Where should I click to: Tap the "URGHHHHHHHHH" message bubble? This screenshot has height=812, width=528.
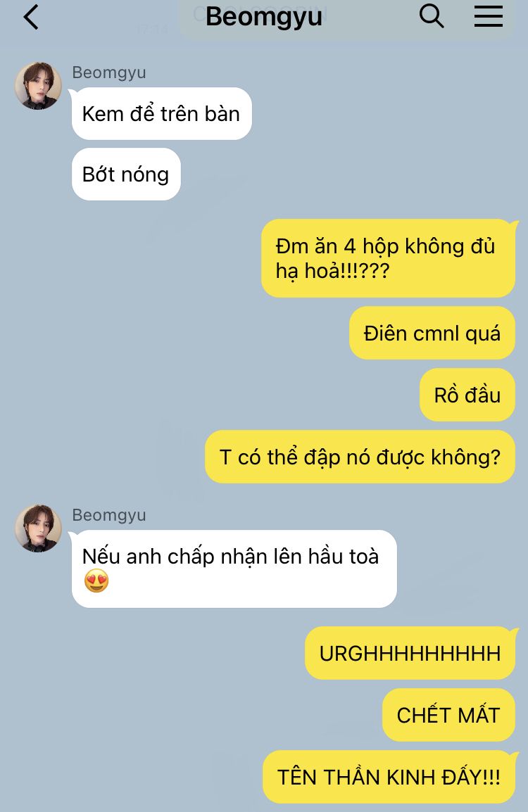[410, 653]
